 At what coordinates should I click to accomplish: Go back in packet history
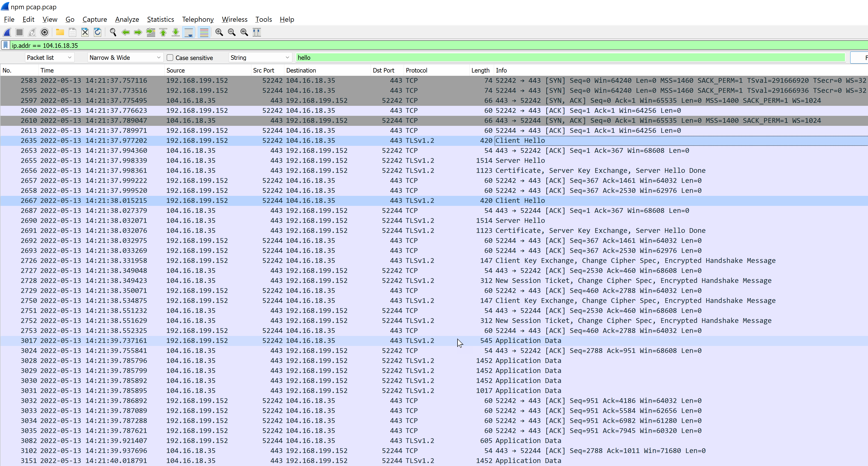[x=125, y=32]
